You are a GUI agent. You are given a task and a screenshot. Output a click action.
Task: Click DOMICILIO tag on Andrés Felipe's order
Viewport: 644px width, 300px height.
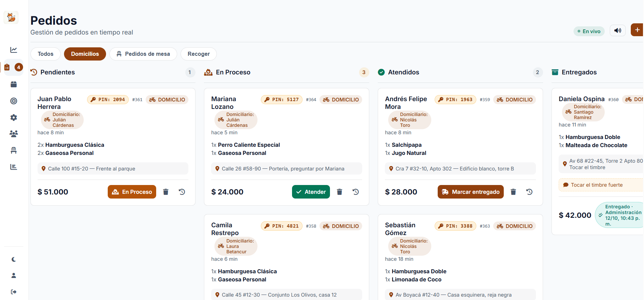tap(515, 99)
